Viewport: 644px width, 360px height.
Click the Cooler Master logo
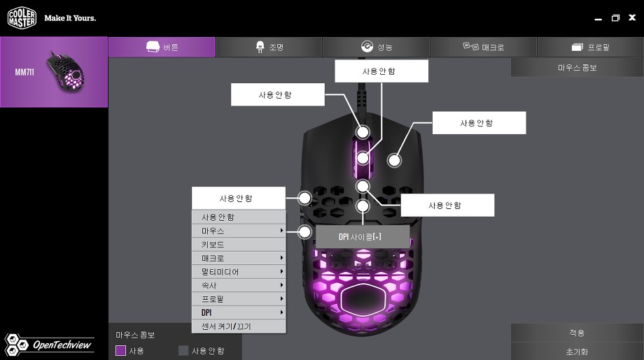(22, 18)
